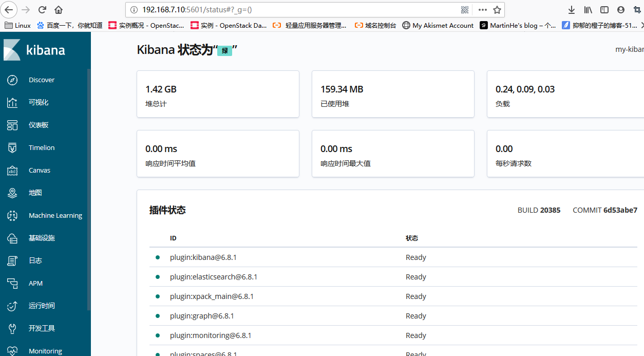Viewport: 644px width, 356px height.
Task: Open Canvas via its sidebar icon
Action: tap(12, 171)
